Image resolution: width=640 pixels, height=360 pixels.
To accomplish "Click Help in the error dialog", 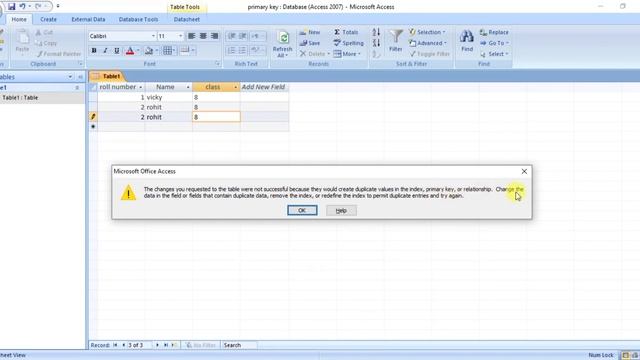I will (x=341, y=210).
